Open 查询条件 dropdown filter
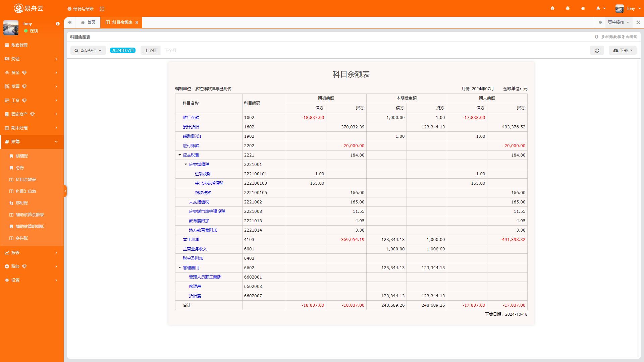644x362 pixels. tap(87, 50)
